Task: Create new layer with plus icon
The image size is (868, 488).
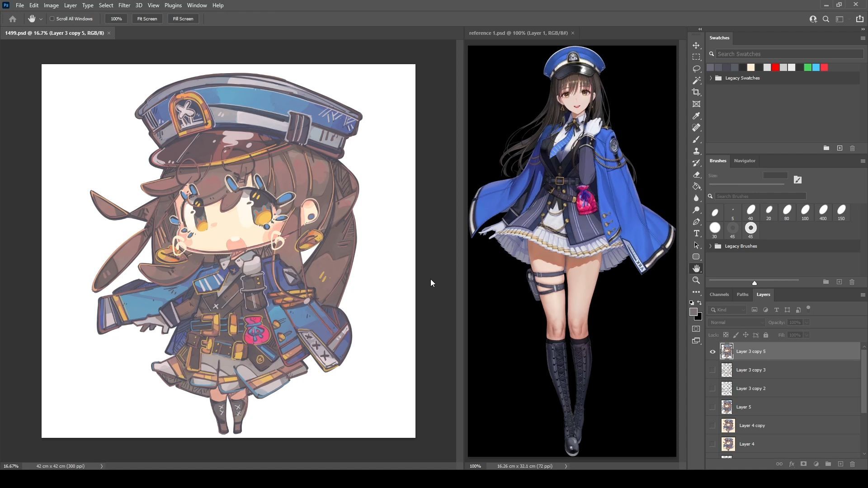Action: [x=840, y=464]
